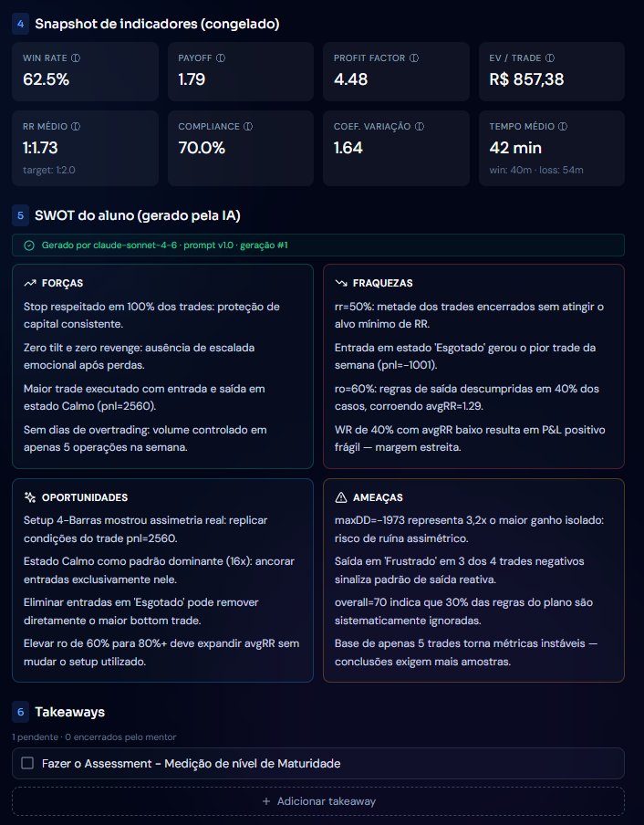Image resolution: width=644 pixels, height=825 pixels.
Task: Click the profit factor value 4.48
Action: [350, 79]
